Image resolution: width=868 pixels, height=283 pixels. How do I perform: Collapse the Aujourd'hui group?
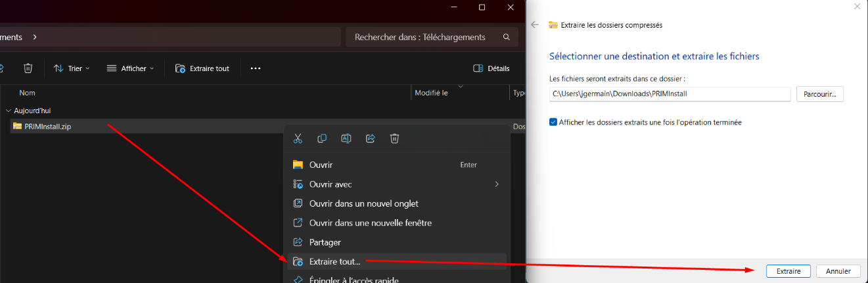click(8, 111)
